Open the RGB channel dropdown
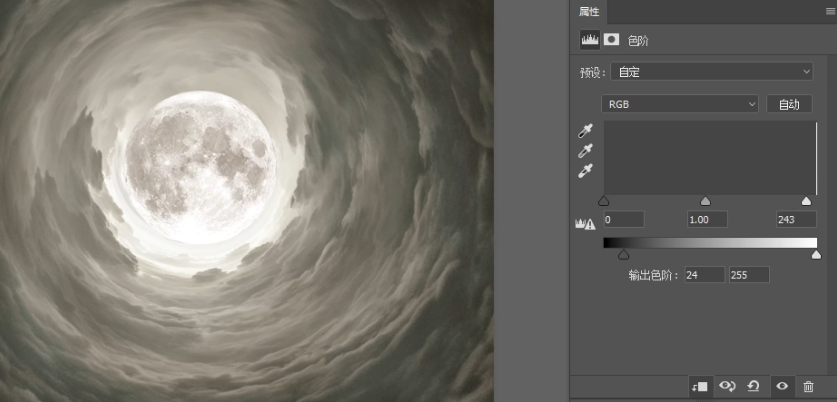The image size is (837, 402). coord(680,104)
